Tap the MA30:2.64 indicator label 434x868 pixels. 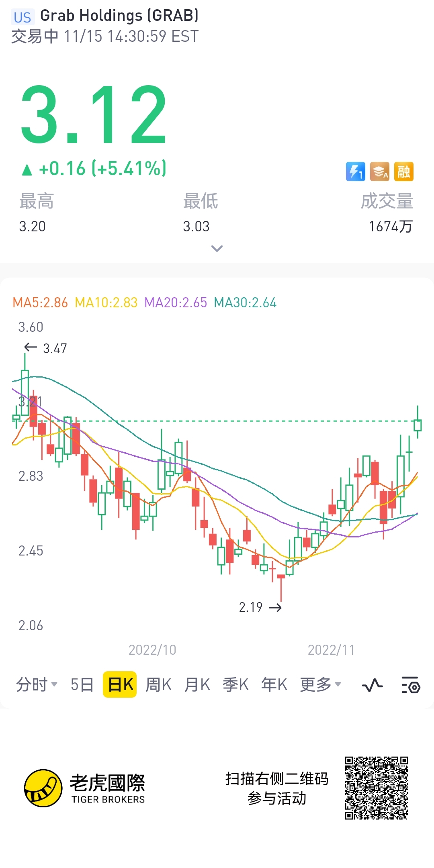coord(245,302)
